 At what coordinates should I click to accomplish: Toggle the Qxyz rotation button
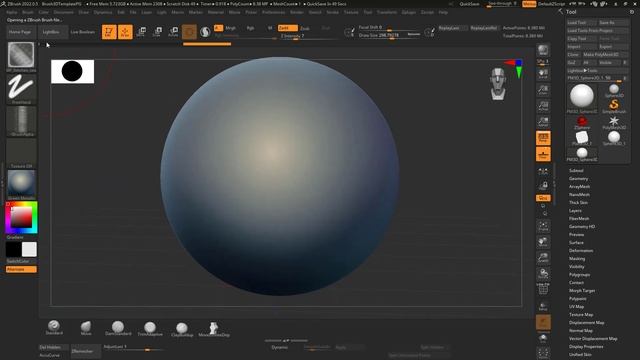click(543, 198)
